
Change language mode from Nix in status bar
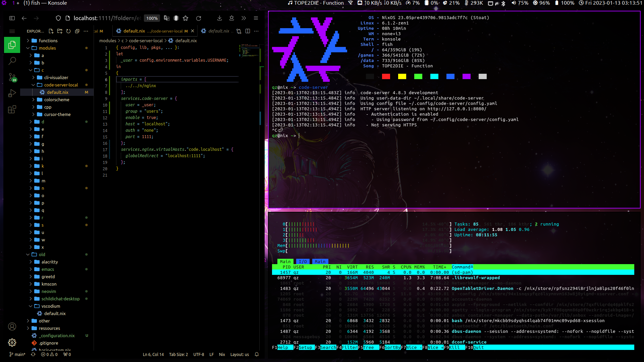(x=222, y=354)
